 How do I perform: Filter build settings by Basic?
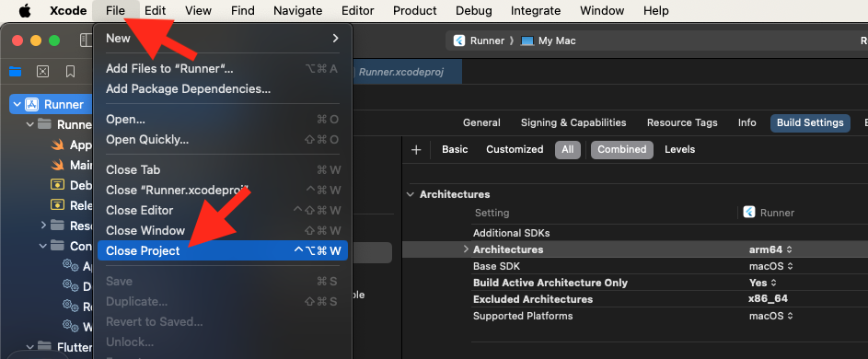[x=455, y=149]
